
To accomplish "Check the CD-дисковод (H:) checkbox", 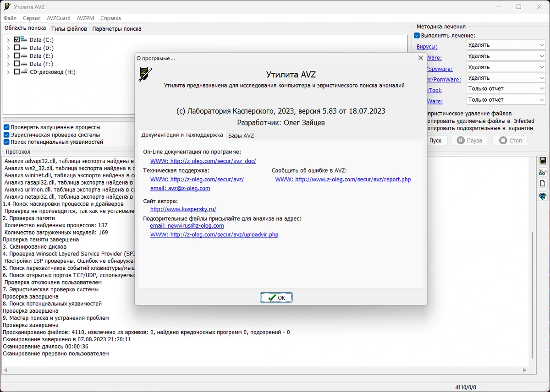I will pos(17,72).
